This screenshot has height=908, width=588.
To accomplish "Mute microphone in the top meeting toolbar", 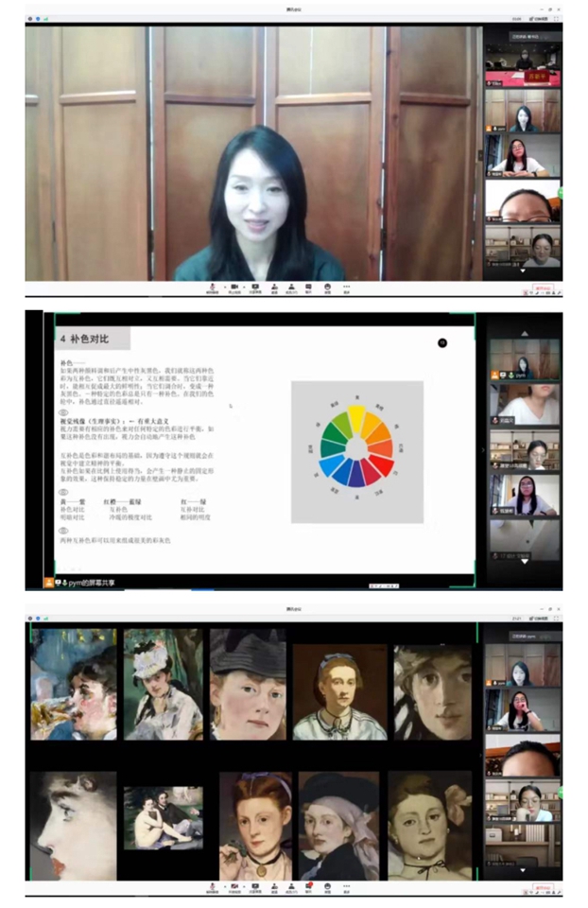I will pos(213,288).
